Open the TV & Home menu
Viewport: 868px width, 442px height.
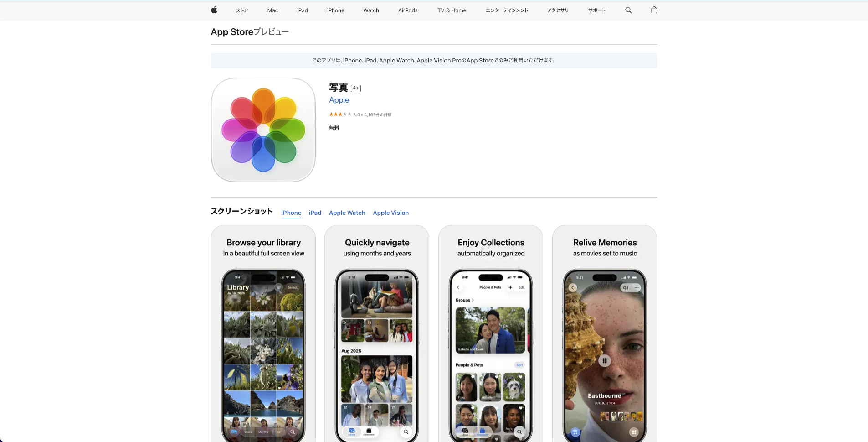[452, 10]
